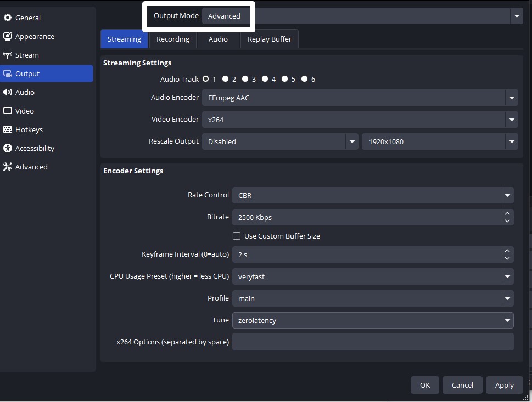Switch to the Recording tab

point(172,39)
